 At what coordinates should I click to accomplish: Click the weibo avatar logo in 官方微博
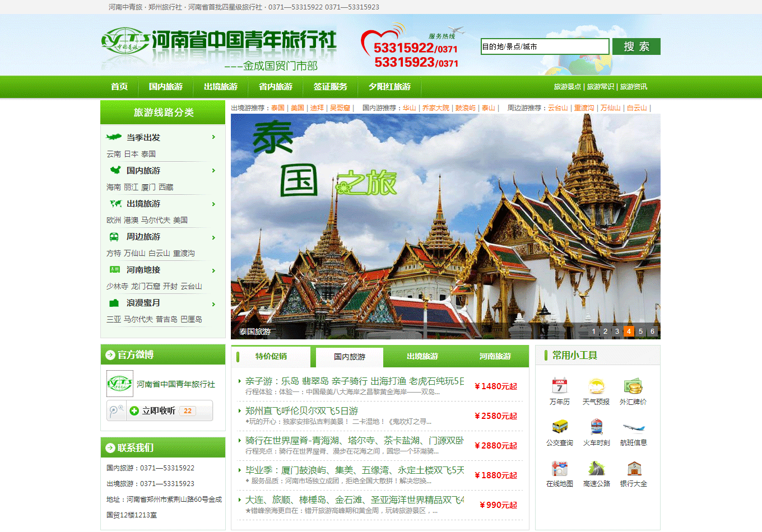point(120,384)
